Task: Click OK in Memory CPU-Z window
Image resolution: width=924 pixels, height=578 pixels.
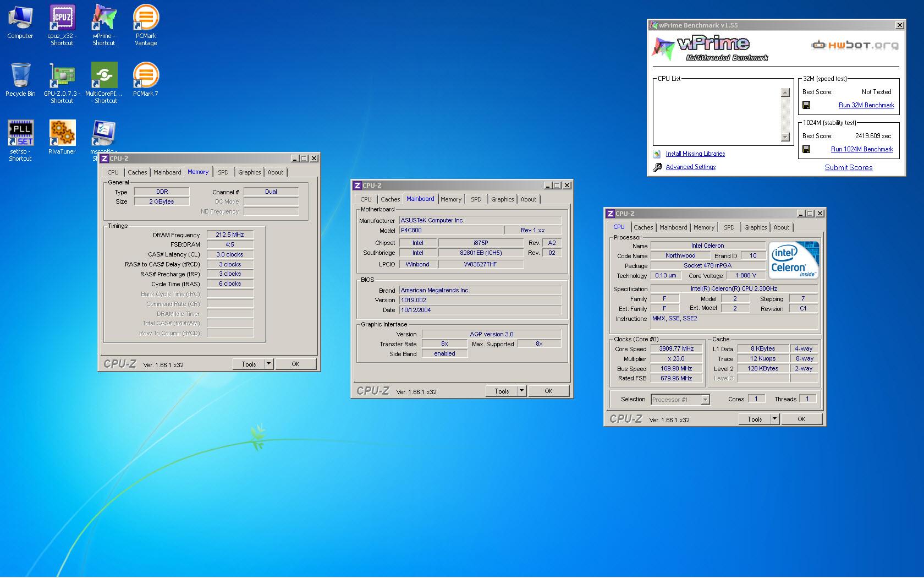Action: [296, 364]
